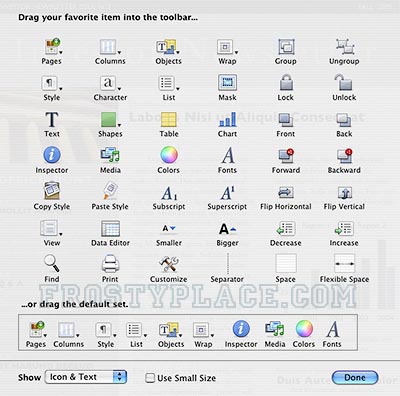The image size is (400, 396).
Task: Pick the Wrap icon in the favorites grid
Action: [227, 47]
